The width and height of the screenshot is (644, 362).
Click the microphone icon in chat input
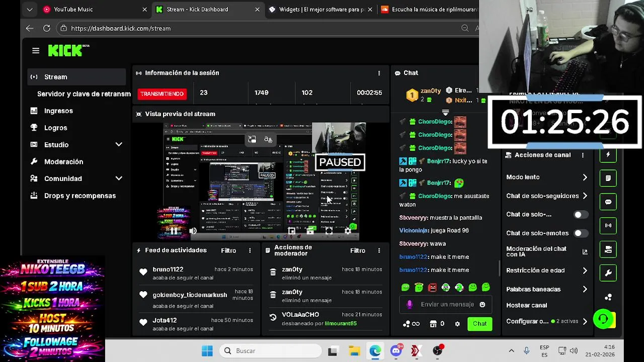pos(410,305)
